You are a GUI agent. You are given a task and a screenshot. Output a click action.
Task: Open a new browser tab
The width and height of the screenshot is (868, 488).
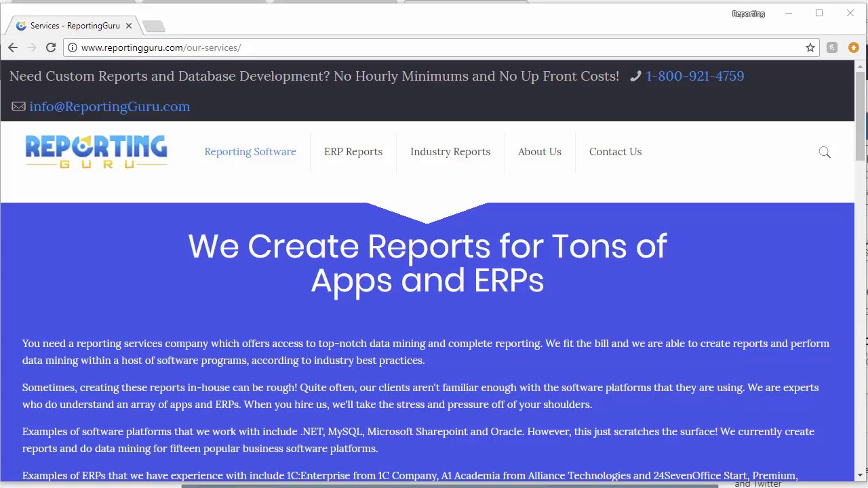pyautogui.click(x=154, y=26)
